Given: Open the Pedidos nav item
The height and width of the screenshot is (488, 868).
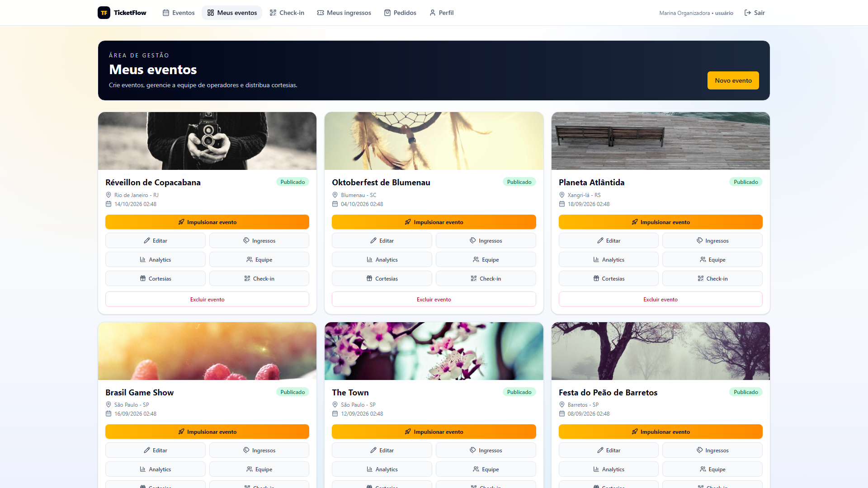Looking at the screenshot, I should [x=400, y=13].
